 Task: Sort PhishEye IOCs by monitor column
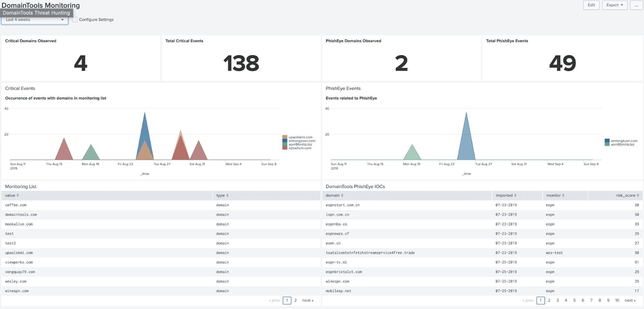coord(555,195)
